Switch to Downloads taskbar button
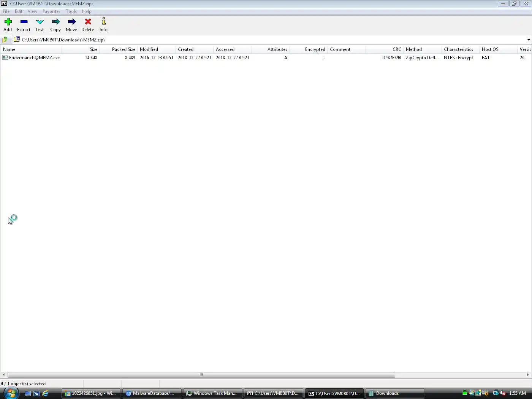Viewport: 532px width, 399px height. [x=395, y=393]
